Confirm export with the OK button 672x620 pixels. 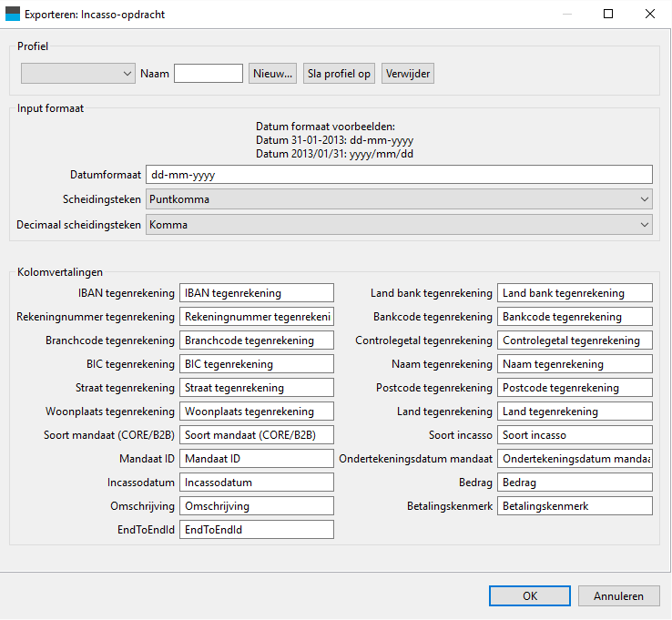pos(530,596)
